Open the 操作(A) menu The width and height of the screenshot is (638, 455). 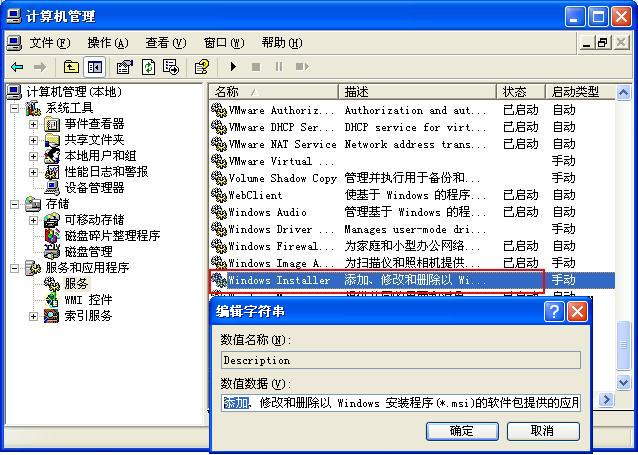(x=108, y=42)
